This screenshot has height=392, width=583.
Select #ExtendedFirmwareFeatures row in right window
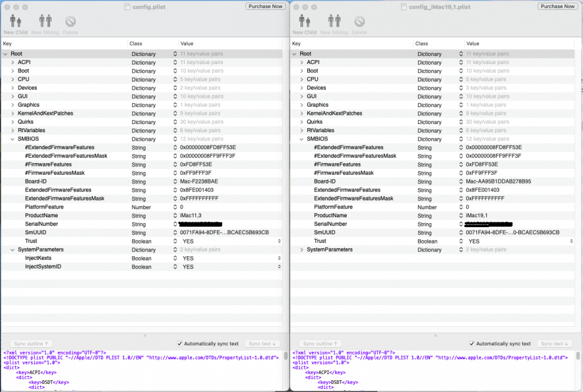pyautogui.click(x=433, y=147)
